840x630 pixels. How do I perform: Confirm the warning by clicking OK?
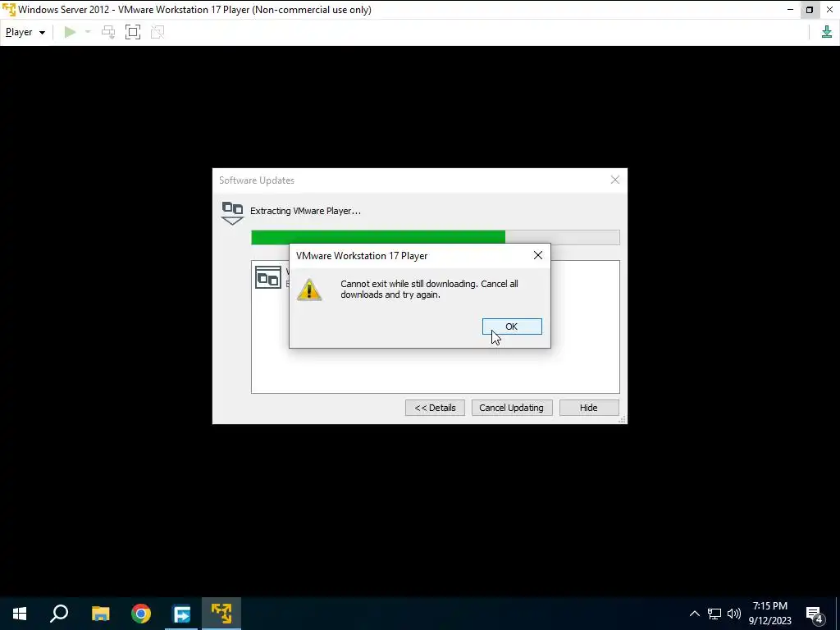(x=512, y=326)
